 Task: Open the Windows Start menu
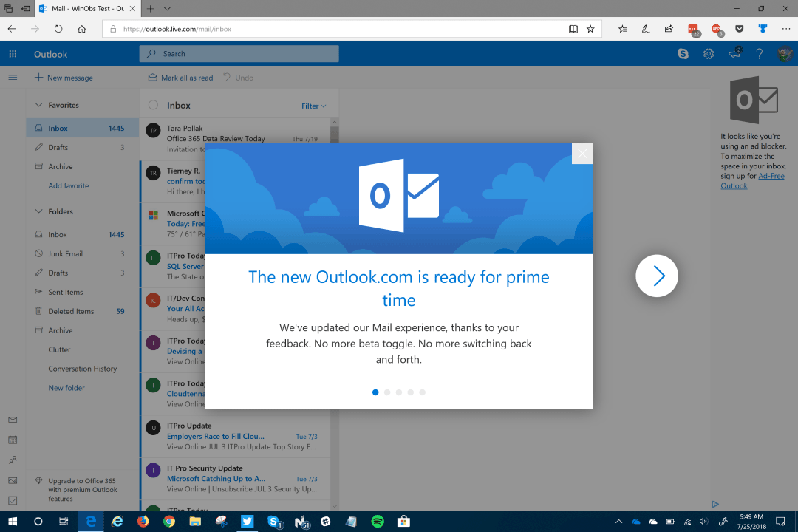[13, 522]
